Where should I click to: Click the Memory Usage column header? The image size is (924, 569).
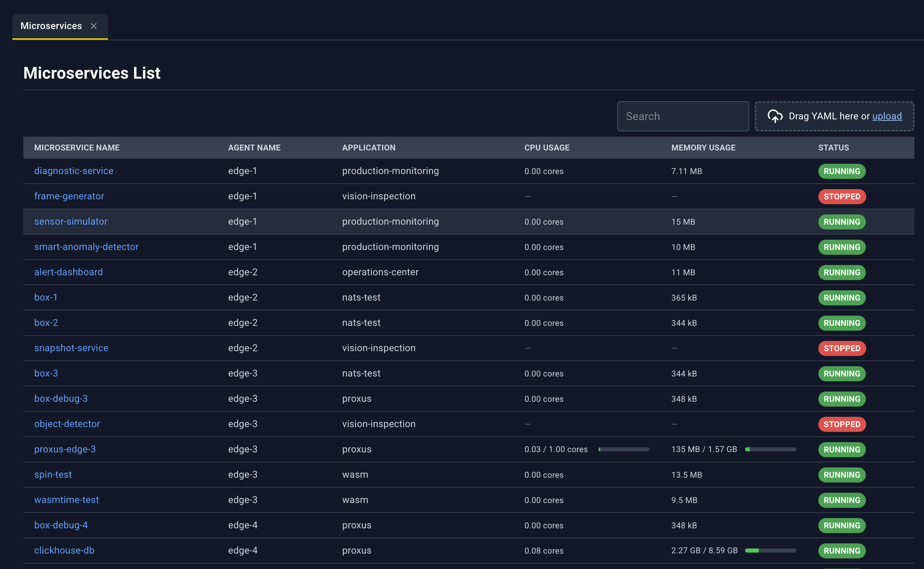(x=703, y=147)
